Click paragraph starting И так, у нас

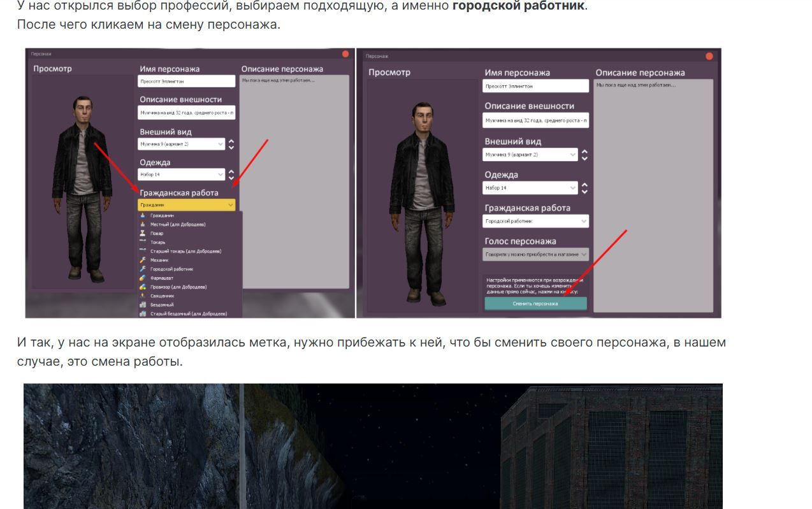point(371,352)
